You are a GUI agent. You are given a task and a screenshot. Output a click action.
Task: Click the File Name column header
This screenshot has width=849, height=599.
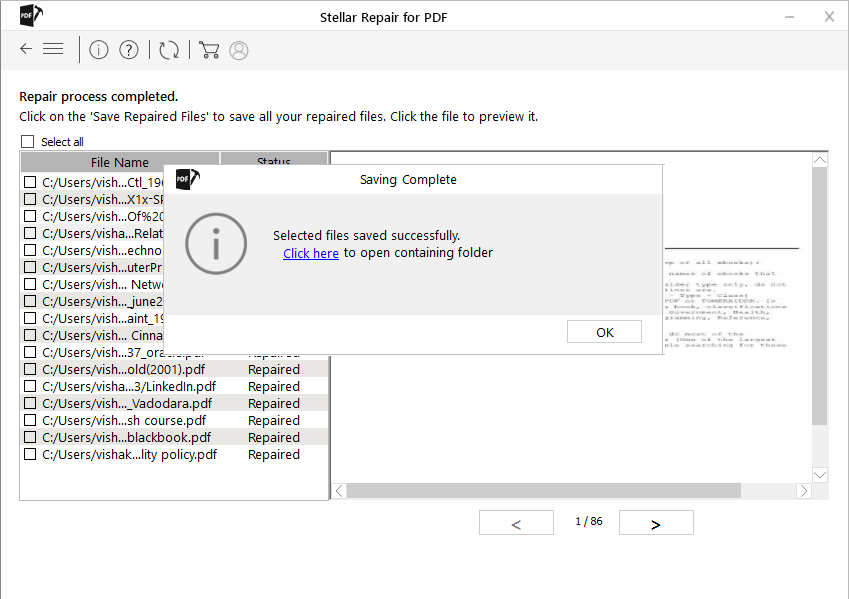click(x=120, y=162)
